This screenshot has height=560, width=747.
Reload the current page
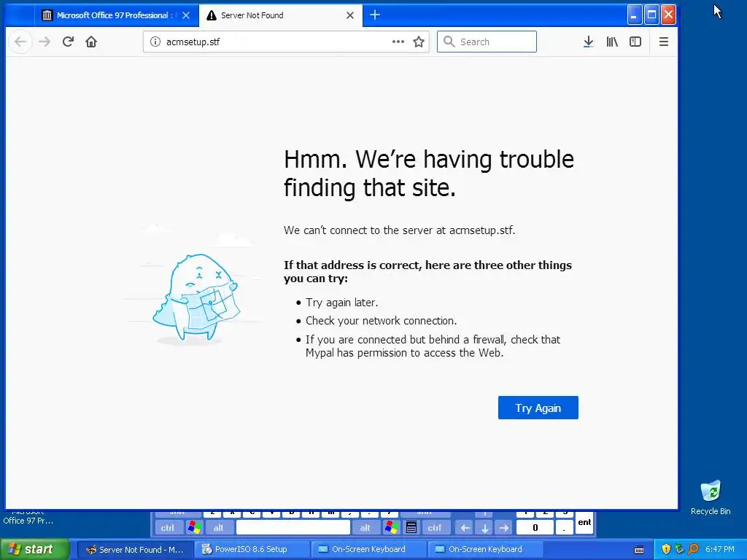coord(68,42)
